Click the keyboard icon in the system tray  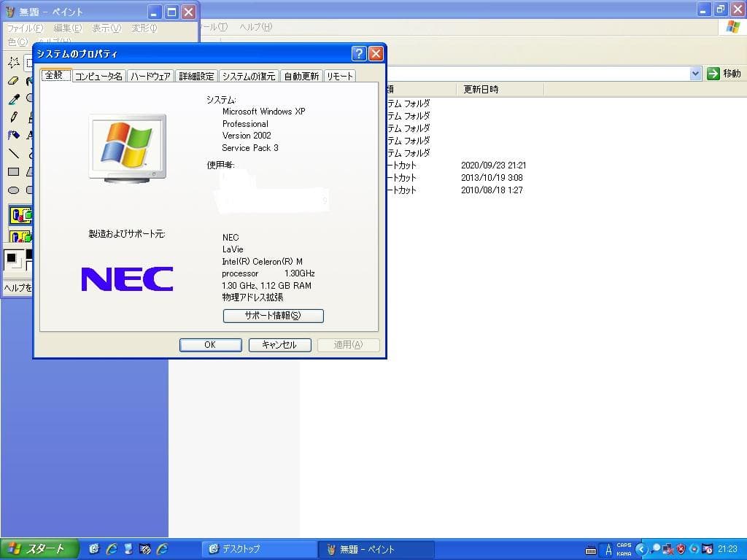coord(591,551)
